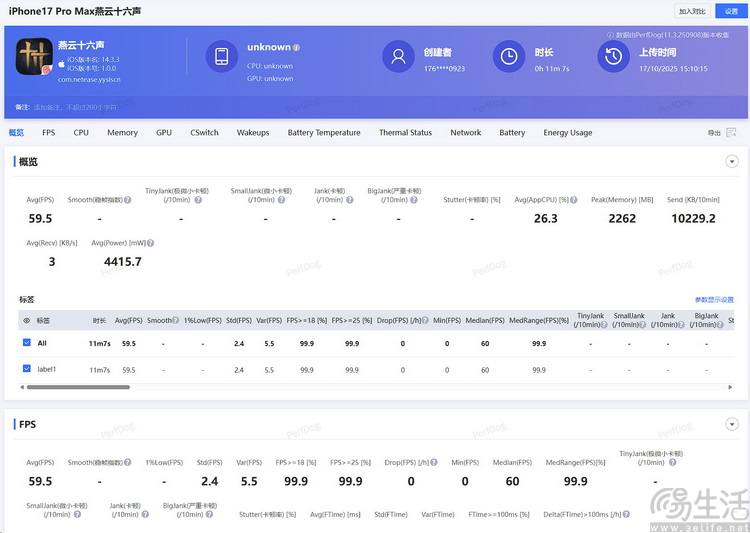Viewport: 750px width, 533px height.
Task: Switch to the Battery Temperature tab
Action: 324,133
